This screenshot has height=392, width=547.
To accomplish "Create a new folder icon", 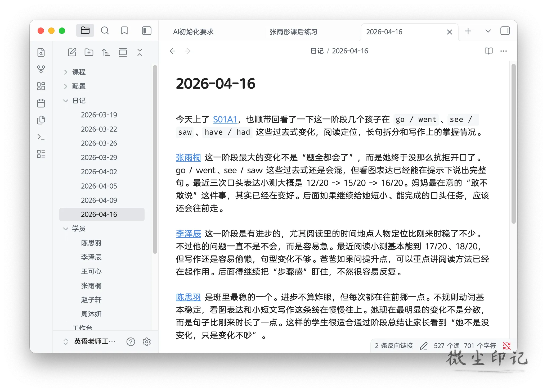I will click(89, 52).
